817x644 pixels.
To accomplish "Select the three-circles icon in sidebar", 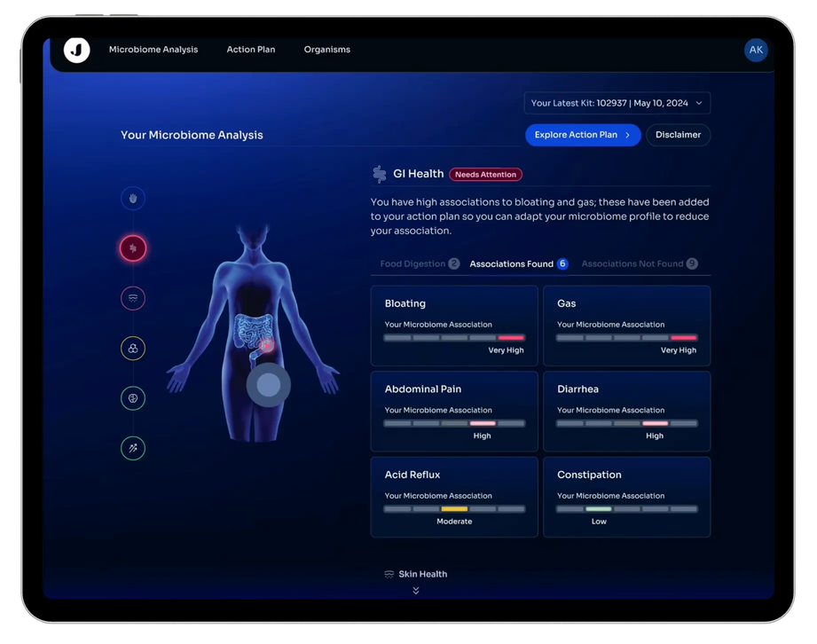I will point(133,349).
